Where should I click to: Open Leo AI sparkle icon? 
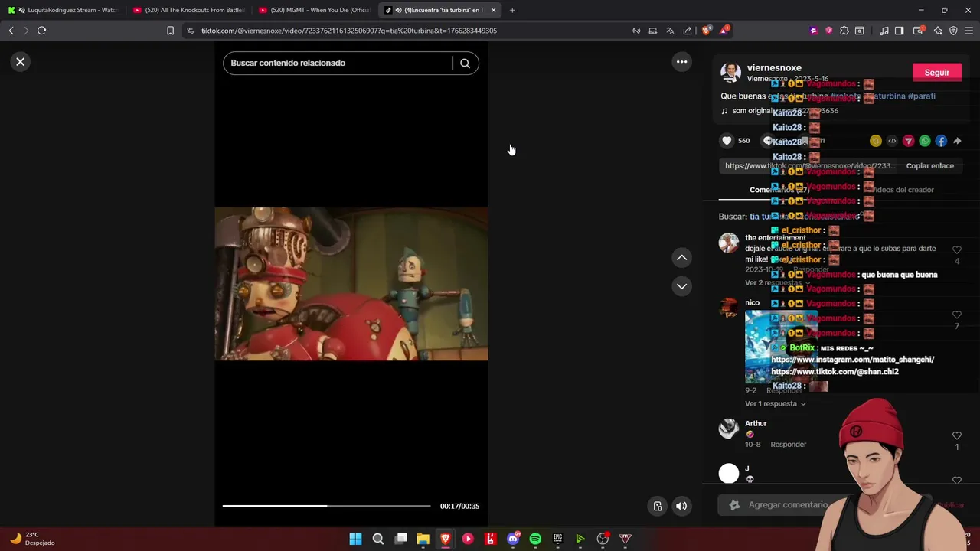tap(938, 31)
